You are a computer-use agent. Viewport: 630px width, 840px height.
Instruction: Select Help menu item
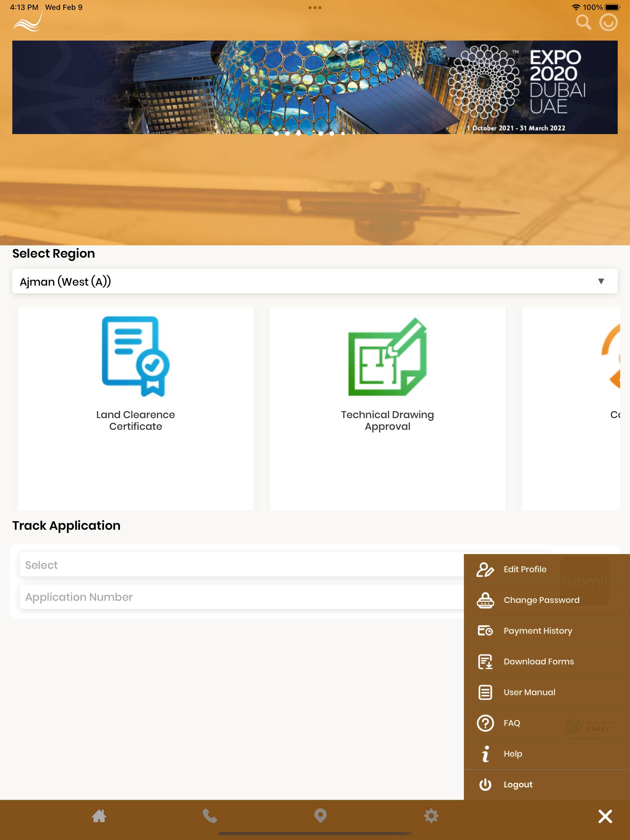(547, 754)
